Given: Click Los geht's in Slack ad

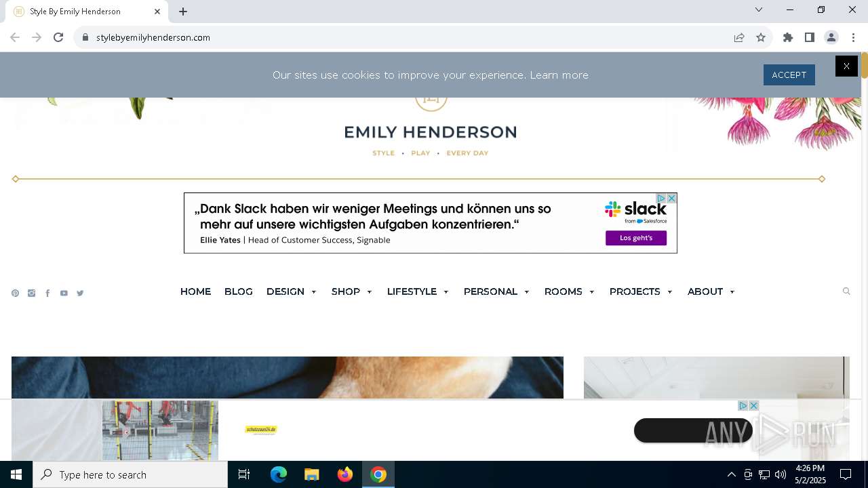Looking at the screenshot, I should click(636, 238).
